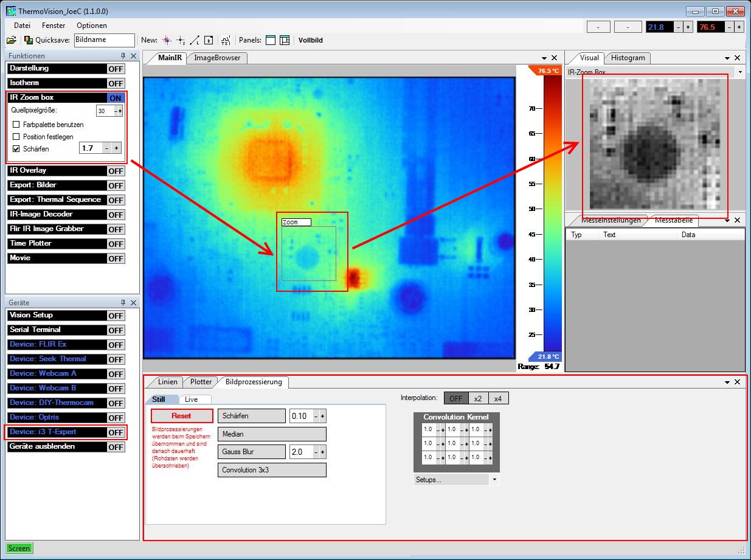Select the multi-panel layout icon

tap(284, 40)
